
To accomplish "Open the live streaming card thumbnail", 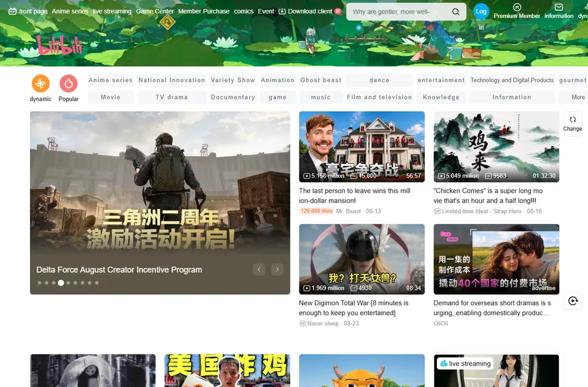I will pyautogui.click(x=497, y=370).
